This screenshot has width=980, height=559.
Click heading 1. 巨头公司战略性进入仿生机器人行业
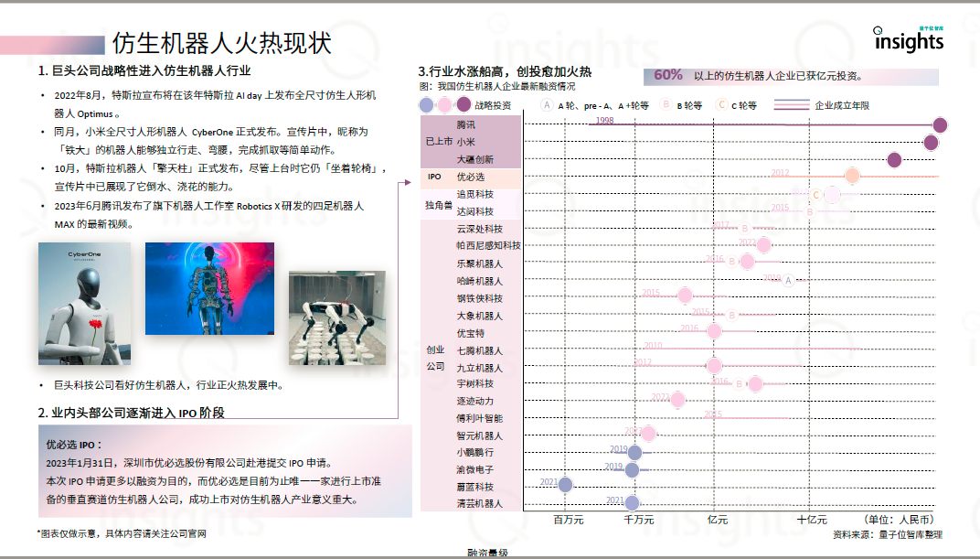[144, 70]
